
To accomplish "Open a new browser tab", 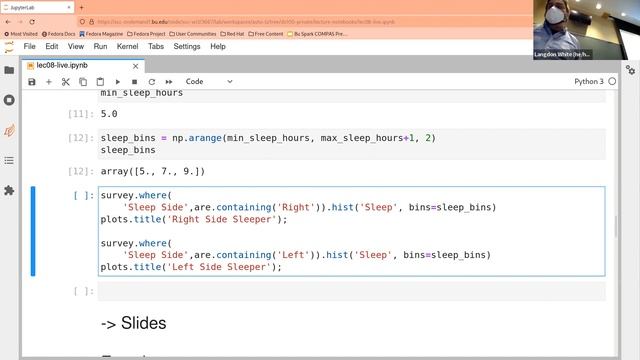I will (x=81, y=7).
